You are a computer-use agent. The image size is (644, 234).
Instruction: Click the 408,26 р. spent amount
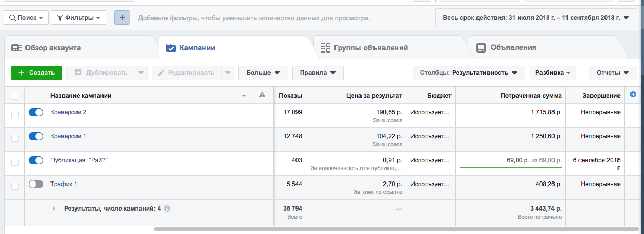tap(549, 184)
